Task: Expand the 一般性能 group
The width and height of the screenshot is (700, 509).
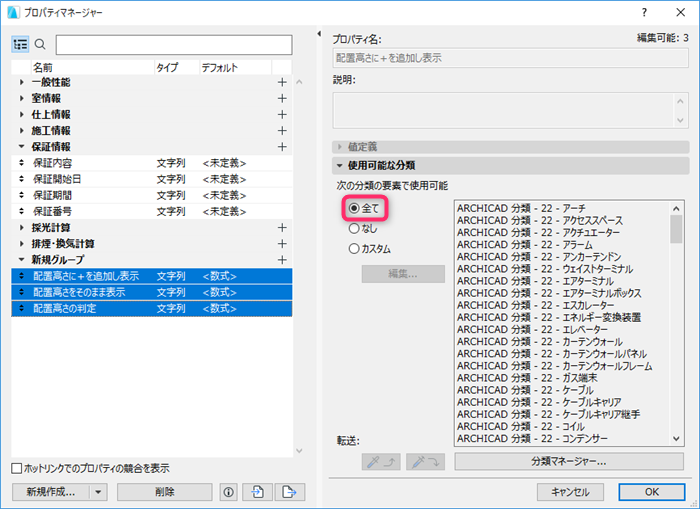Action: pyautogui.click(x=21, y=82)
